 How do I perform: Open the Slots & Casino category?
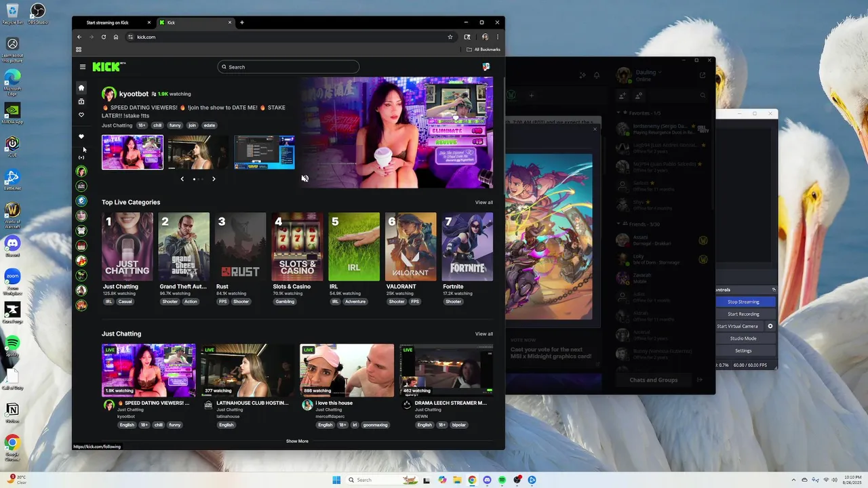[297, 247]
